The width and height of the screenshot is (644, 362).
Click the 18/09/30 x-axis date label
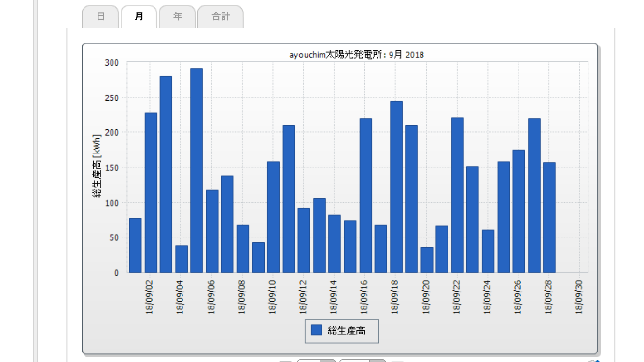pos(579,296)
